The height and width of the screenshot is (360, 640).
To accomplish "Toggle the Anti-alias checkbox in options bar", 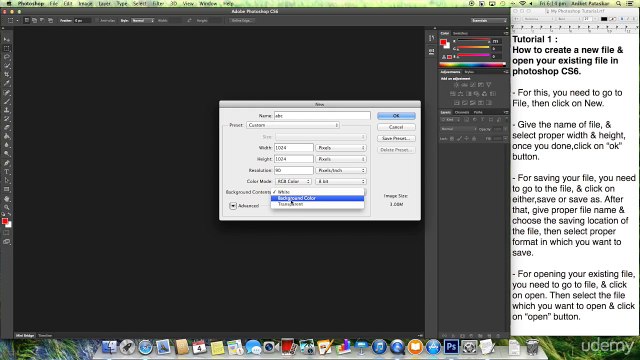I will point(98,20).
